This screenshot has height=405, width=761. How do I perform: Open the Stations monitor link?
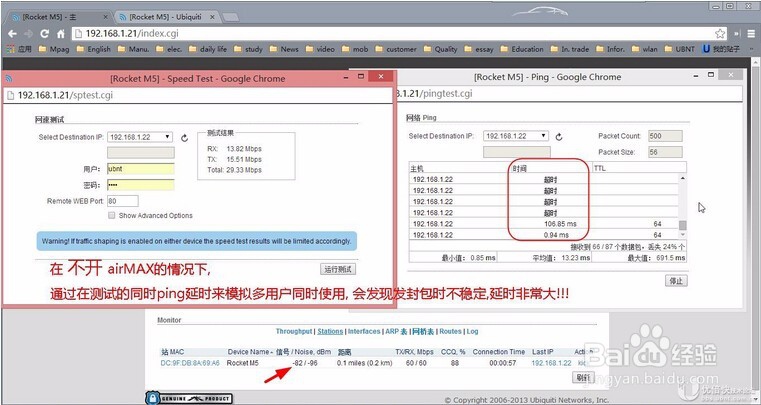click(x=330, y=332)
